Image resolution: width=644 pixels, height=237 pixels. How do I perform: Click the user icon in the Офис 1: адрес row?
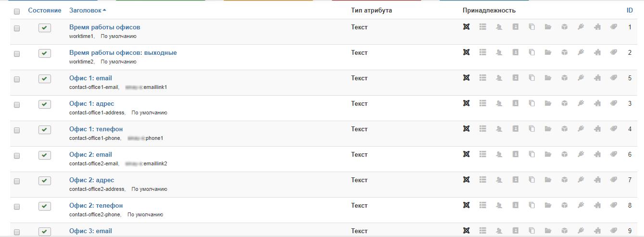coord(499,103)
